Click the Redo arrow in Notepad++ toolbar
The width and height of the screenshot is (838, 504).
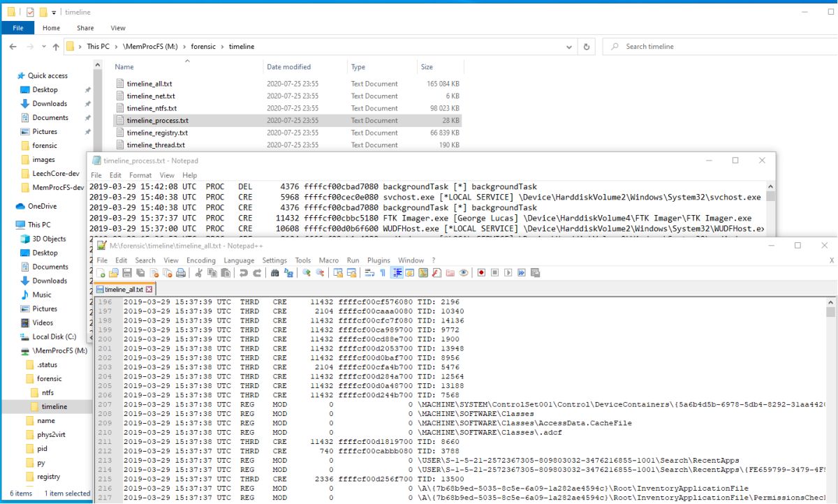(257, 272)
